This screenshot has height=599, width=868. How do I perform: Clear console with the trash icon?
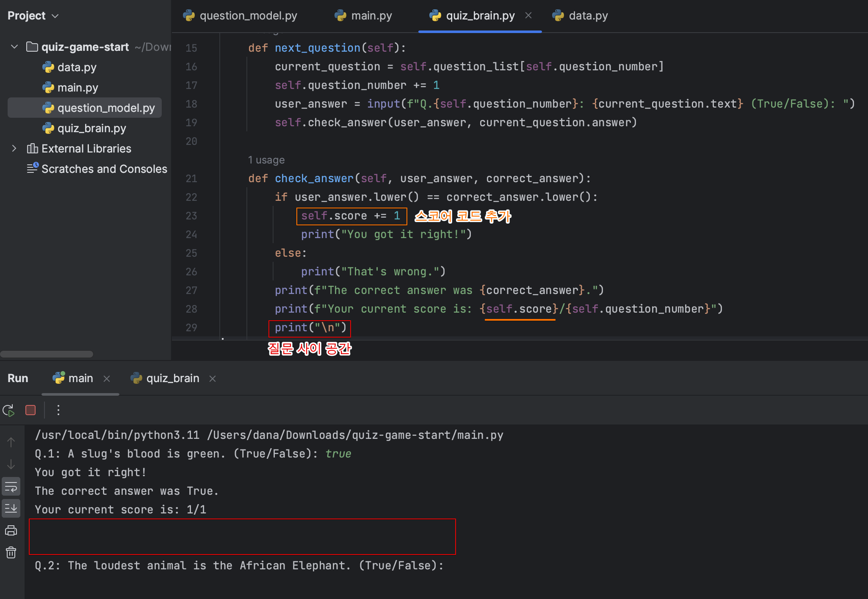(11, 552)
